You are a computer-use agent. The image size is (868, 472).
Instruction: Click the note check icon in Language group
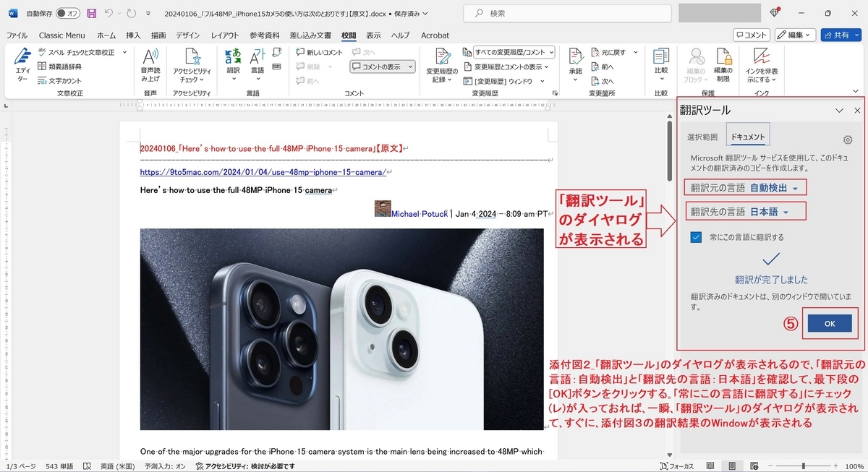[x=276, y=52]
